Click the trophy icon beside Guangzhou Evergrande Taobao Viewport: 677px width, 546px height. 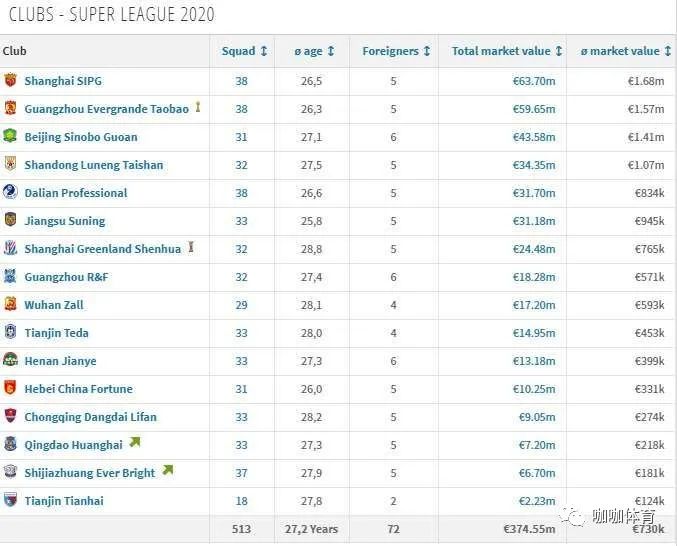198,107
